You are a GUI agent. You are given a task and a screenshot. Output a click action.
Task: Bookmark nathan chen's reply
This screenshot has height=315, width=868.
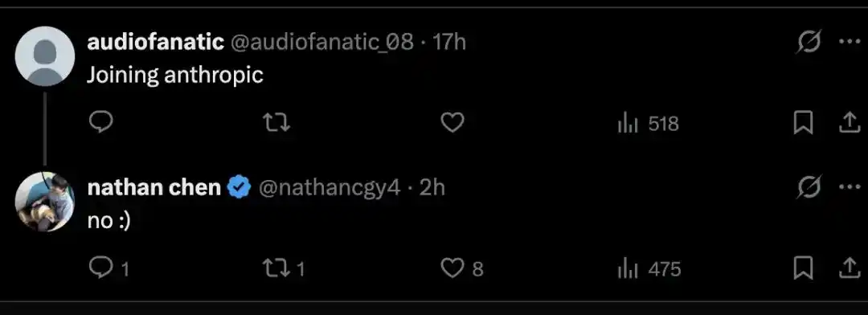pyautogui.click(x=803, y=269)
